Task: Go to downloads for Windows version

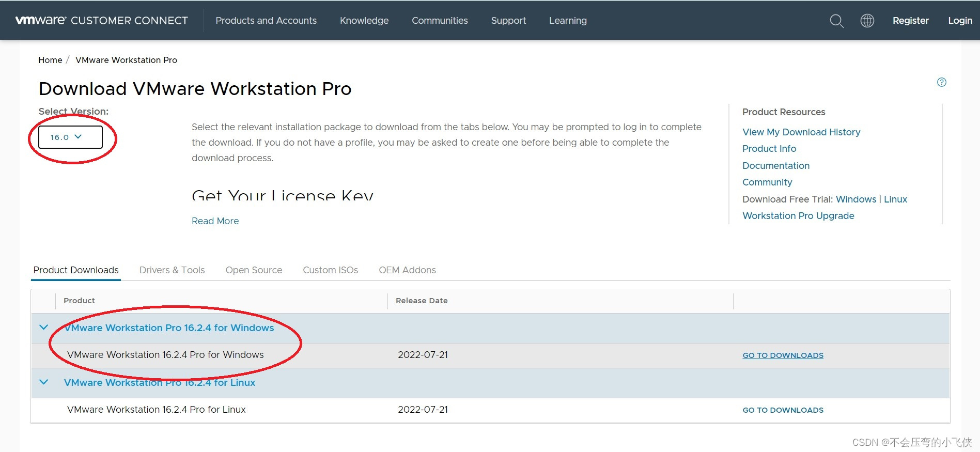Action: [x=783, y=355]
